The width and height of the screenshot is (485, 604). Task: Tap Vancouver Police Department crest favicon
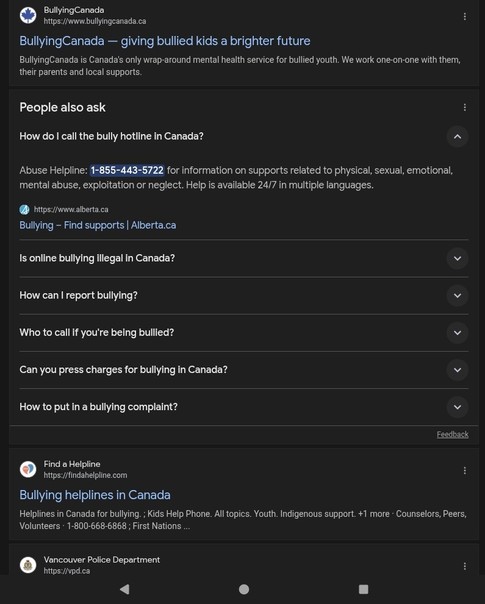click(28, 565)
